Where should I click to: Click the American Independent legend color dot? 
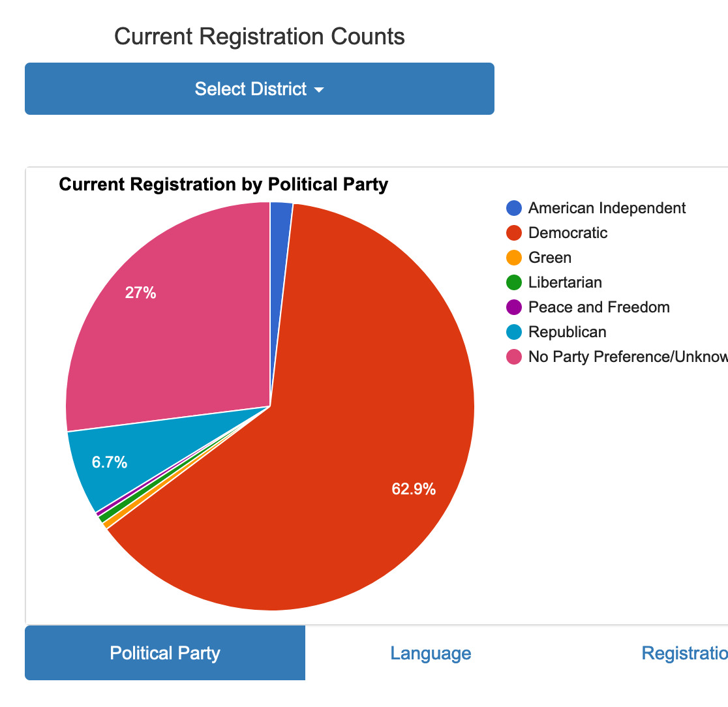tap(514, 208)
